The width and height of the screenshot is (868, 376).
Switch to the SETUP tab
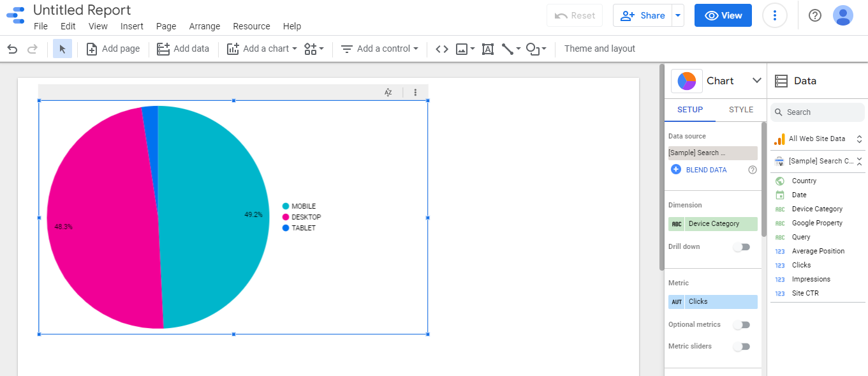point(690,110)
